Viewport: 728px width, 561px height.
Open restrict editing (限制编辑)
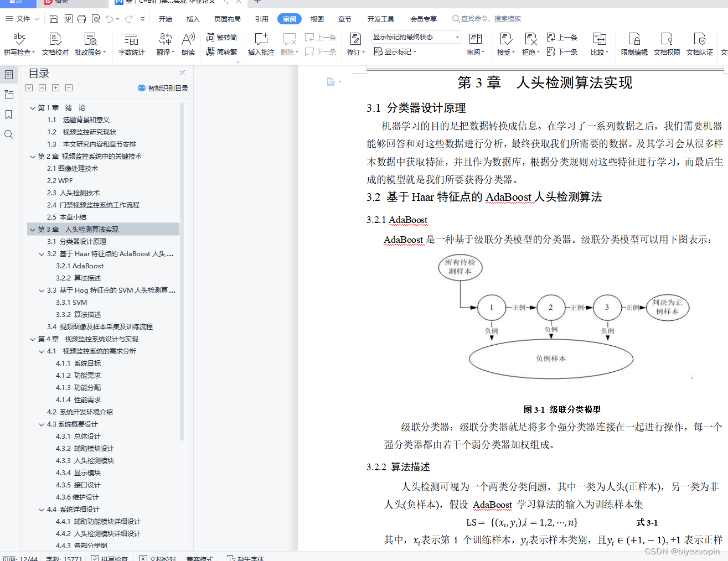click(x=634, y=44)
